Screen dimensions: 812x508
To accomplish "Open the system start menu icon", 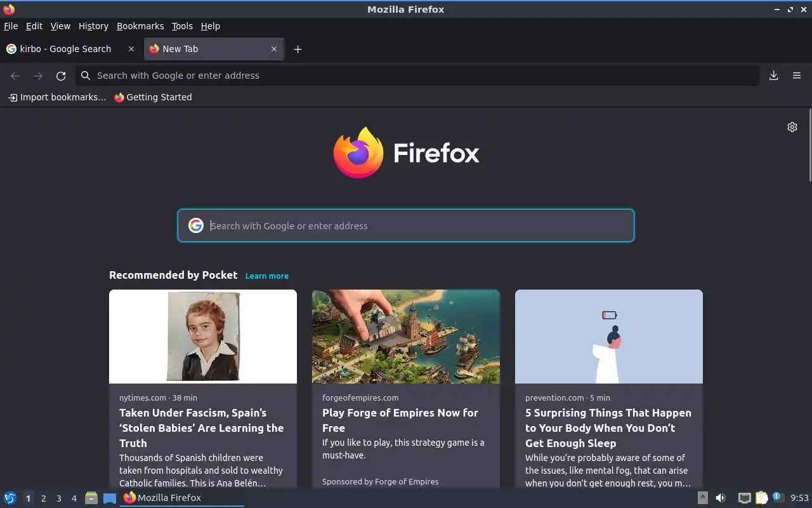I will pyautogui.click(x=10, y=498).
